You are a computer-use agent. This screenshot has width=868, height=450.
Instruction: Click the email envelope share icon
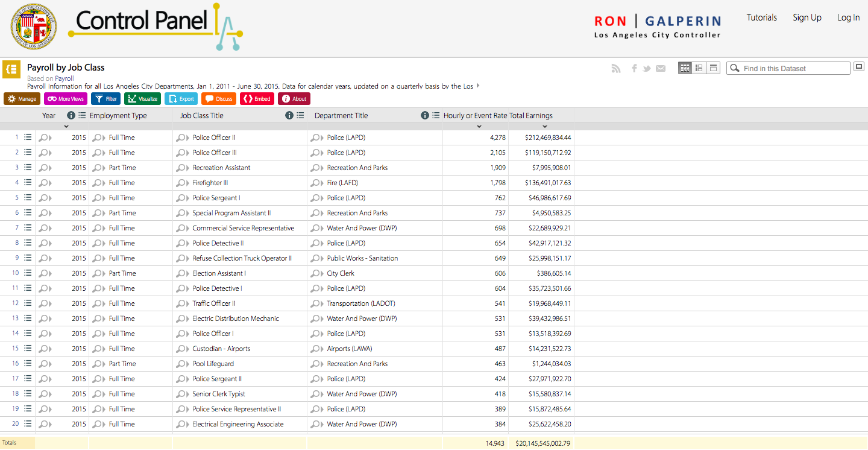click(661, 69)
